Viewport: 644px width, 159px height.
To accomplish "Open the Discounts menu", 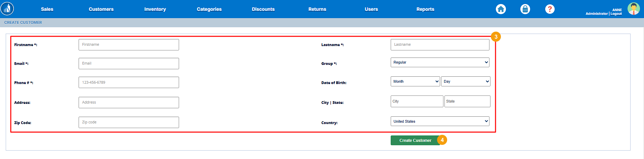I will 263,9.
